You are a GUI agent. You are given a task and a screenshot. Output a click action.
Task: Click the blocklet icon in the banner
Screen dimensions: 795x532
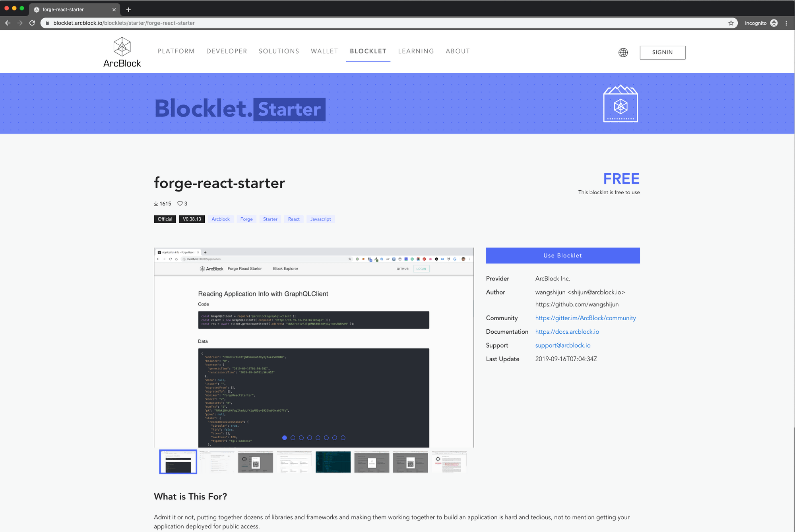click(620, 103)
